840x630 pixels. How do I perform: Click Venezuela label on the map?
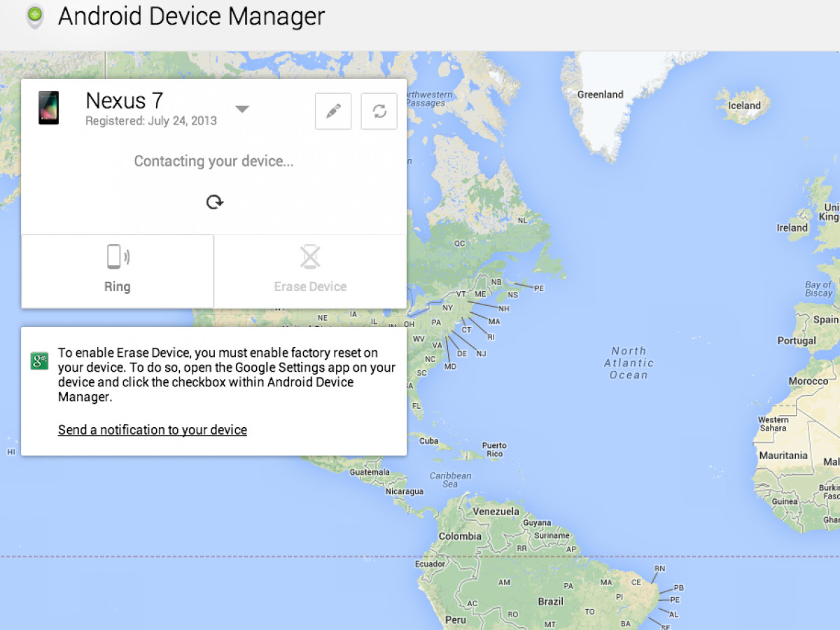click(496, 512)
